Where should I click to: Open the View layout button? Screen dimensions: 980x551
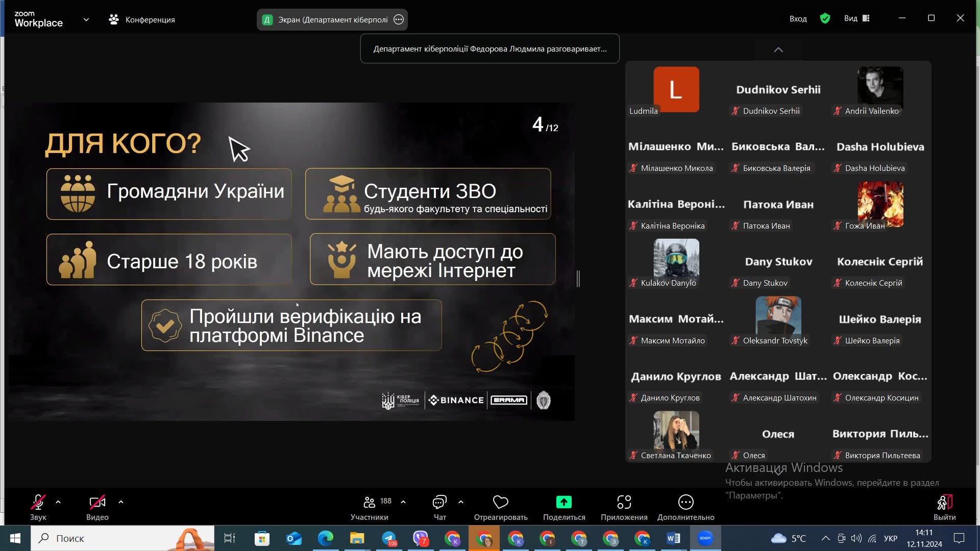click(x=856, y=19)
